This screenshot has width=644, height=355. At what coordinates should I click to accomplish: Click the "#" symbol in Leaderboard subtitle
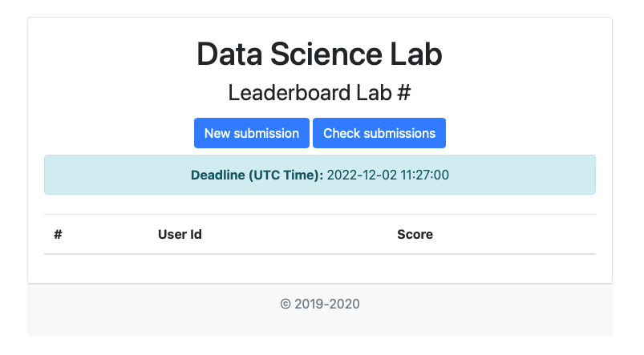click(403, 92)
